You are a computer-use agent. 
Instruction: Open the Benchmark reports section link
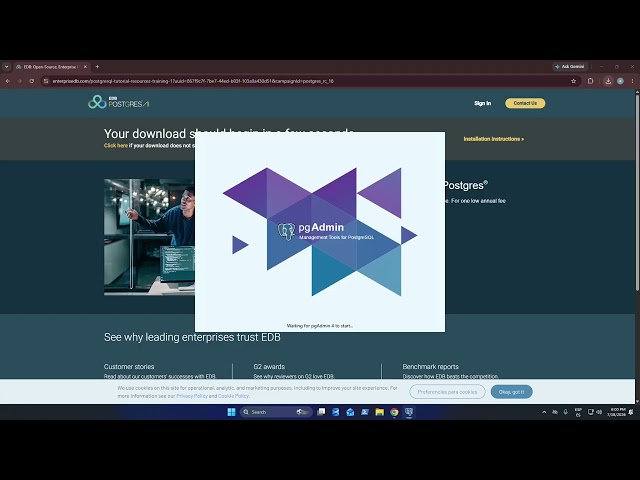tap(430, 367)
